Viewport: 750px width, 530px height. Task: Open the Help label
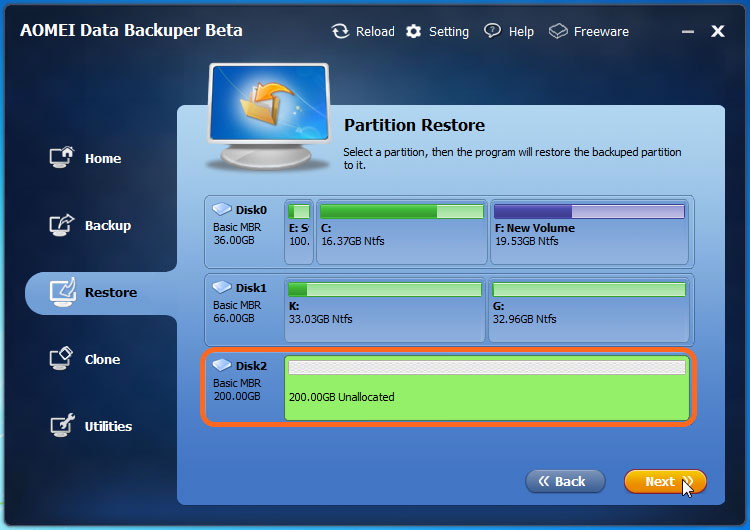pyautogui.click(x=521, y=32)
